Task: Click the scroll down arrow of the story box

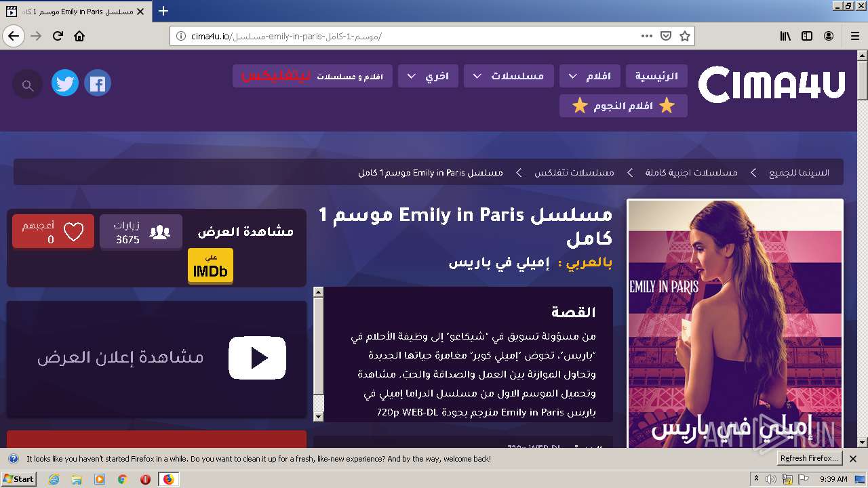Action: [318, 417]
